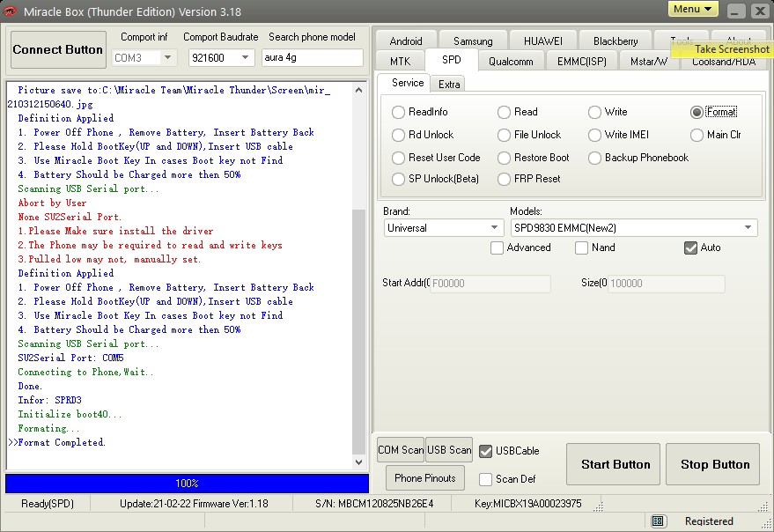The width and height of the screenshot is (774, 532).
Task: Click the Size input field
Action: 666,284
